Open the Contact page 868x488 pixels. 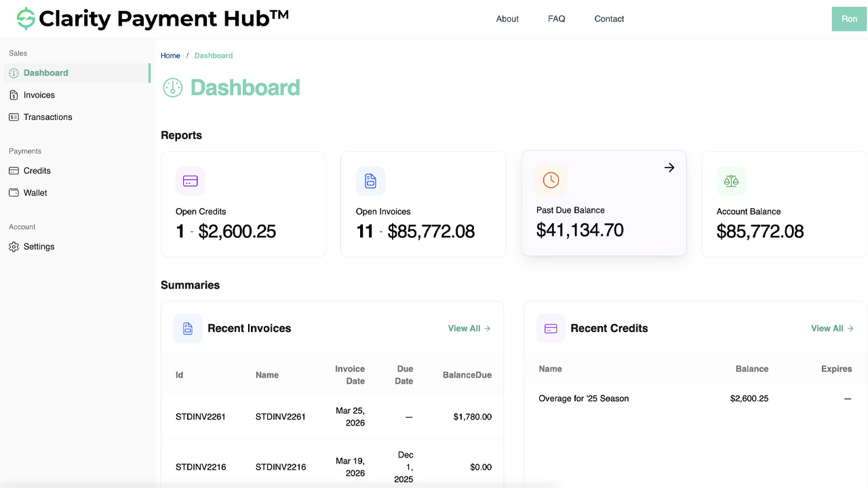608,19
